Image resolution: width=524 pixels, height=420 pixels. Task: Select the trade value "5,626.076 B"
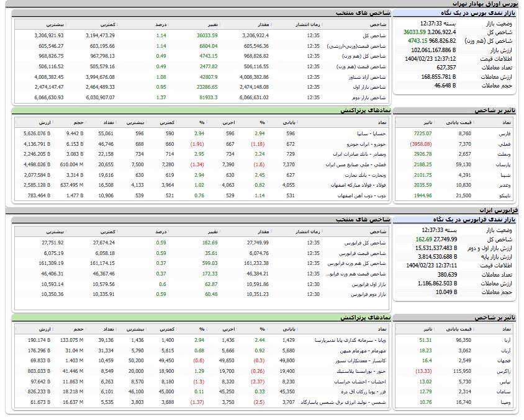37,133
